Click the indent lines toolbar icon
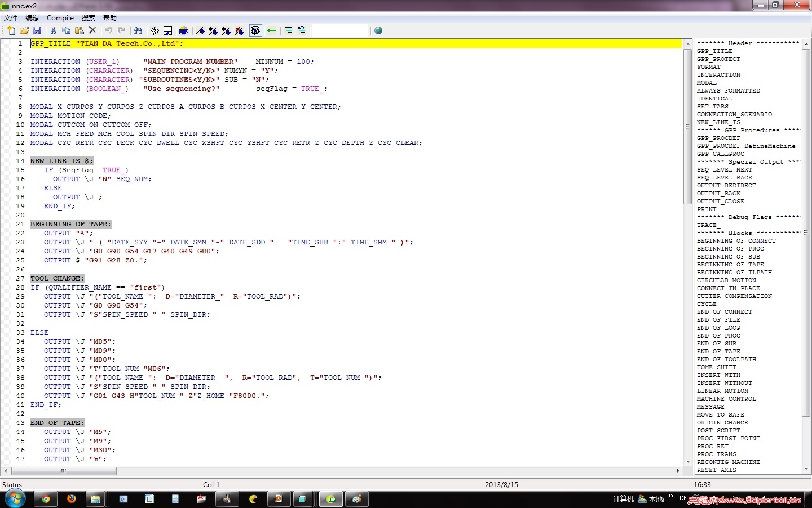 288,30
